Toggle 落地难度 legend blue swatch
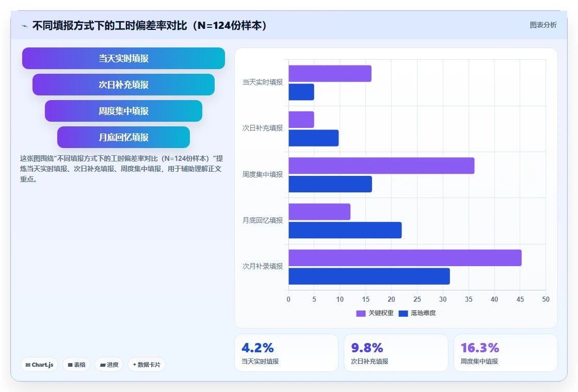Image resolution: width=578 pixels, height=392 pixels. [x=403, y=313]
